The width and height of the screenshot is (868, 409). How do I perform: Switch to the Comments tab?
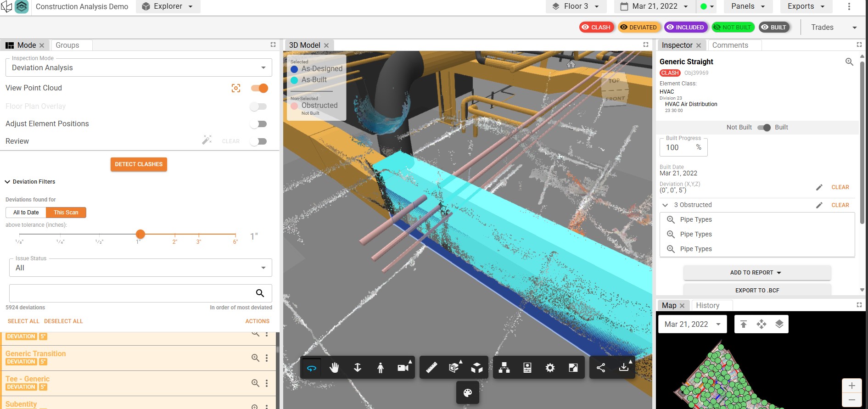point(730,45)
